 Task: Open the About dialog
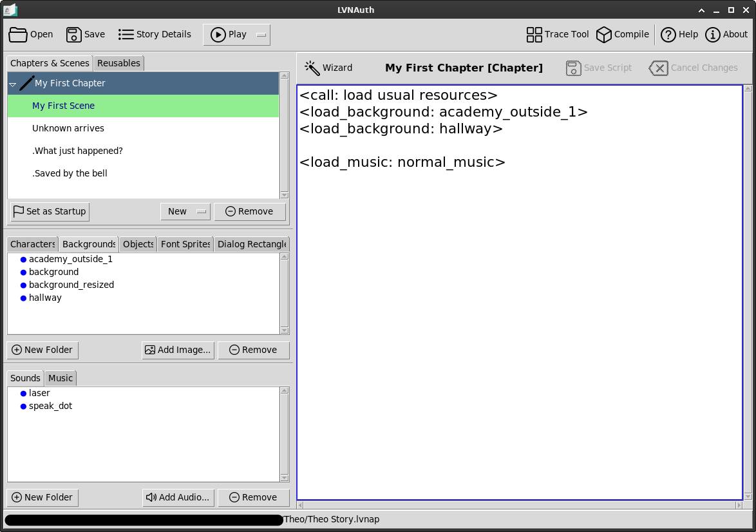click(726, 34)
